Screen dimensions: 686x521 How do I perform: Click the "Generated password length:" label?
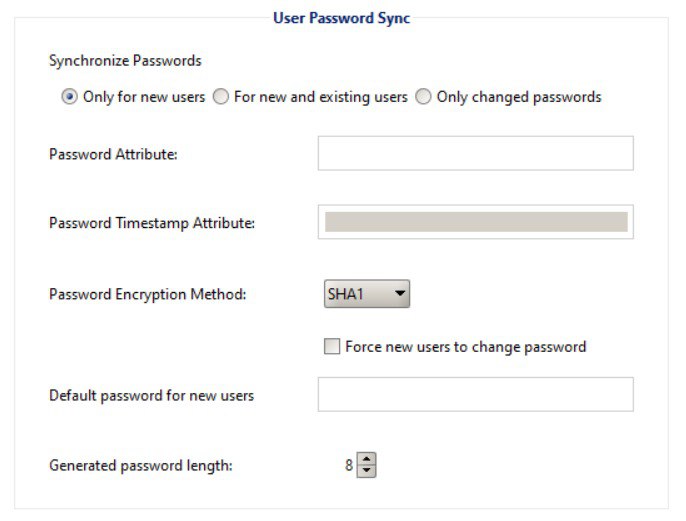click(140, 465)
